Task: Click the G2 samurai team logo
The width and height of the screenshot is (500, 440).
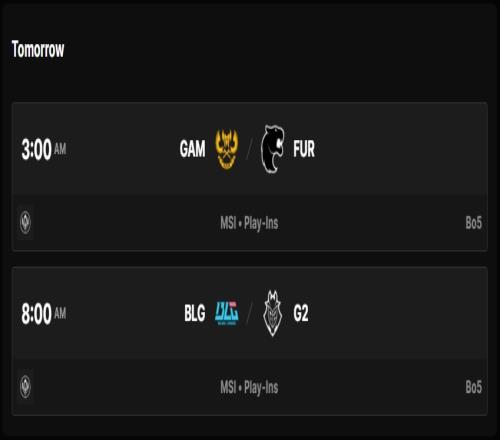Action: click(x=273, y=313)
